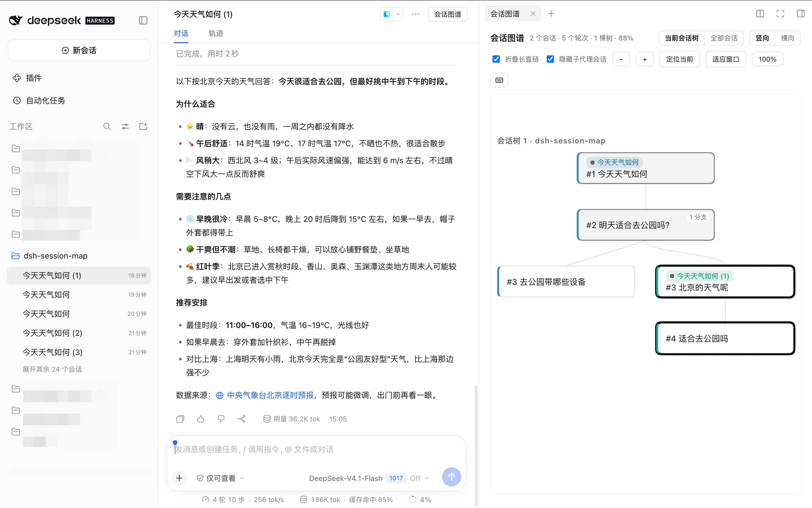Screen dimensions: 812x508
Task: Zoom out the graph with minus button
Action: click(621, 59)
